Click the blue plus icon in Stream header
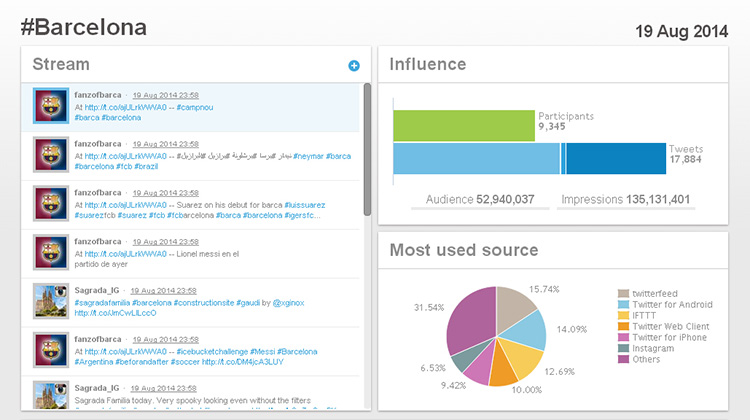Viewport: 750px width, 420px height. (x=353, y=66)
